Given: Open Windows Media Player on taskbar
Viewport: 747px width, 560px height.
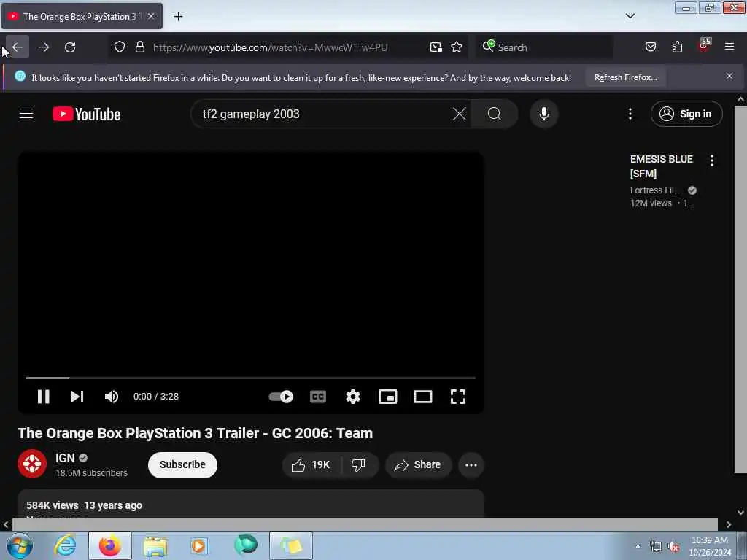Looking at the screenshot, I should click(x=199, y=546).
